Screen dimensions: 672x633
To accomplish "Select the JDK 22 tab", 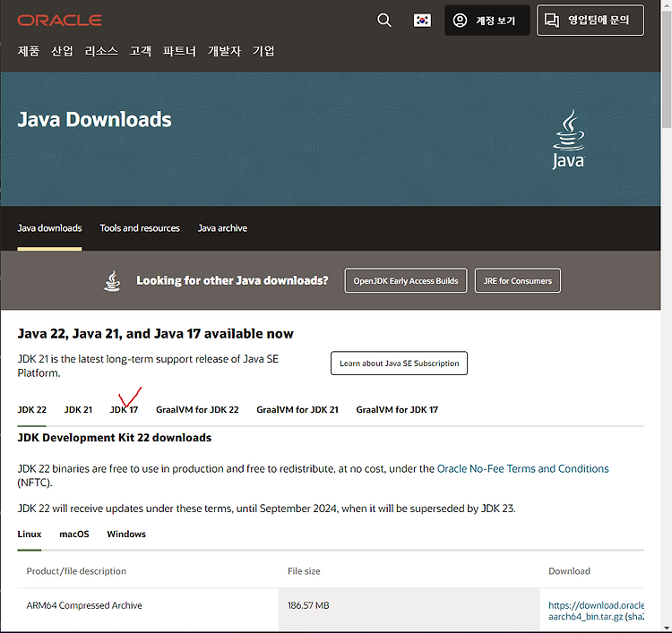I will (31, 410).
